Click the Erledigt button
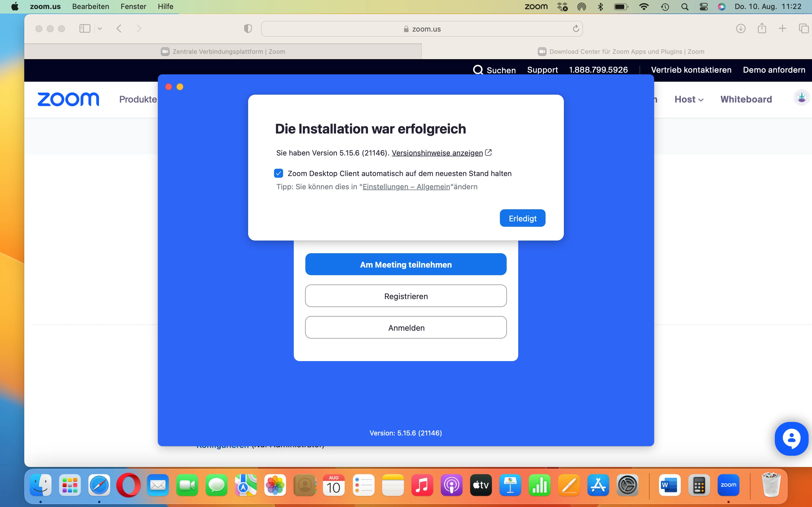 point(522,218)
